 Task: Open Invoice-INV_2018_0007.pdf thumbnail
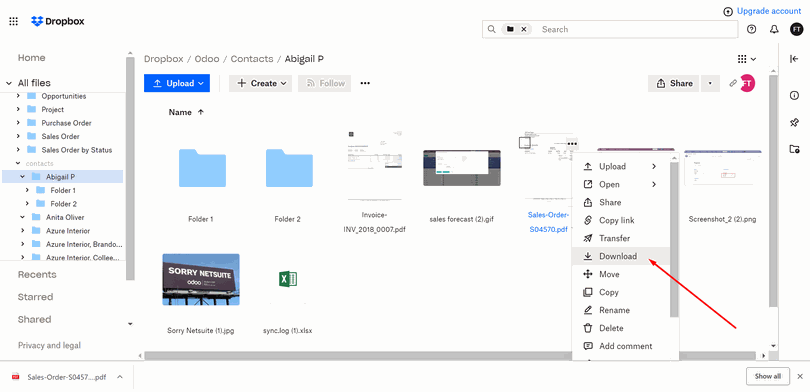[x=375, y=165]
